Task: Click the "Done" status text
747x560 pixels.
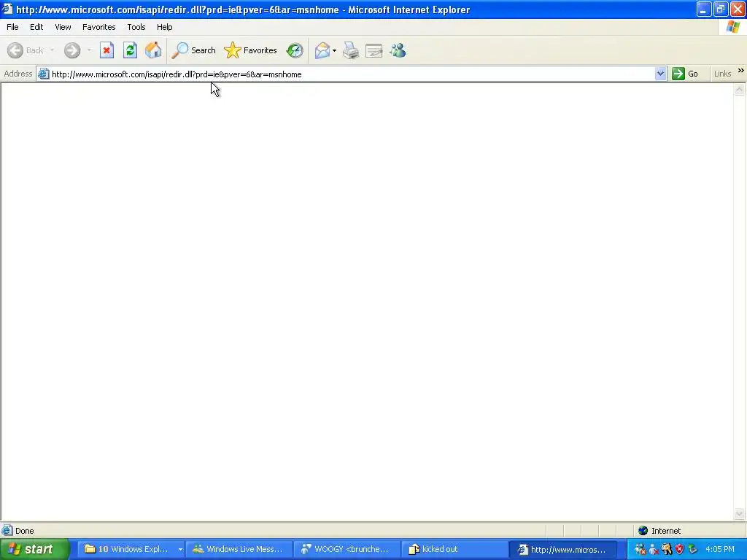Action: (x=24, y=531)
